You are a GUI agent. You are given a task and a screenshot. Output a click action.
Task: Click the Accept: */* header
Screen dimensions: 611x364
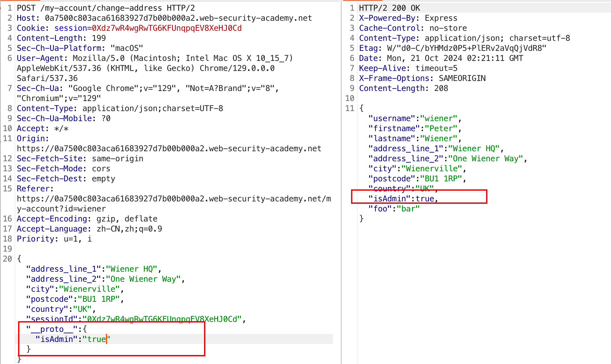(43, 128)
